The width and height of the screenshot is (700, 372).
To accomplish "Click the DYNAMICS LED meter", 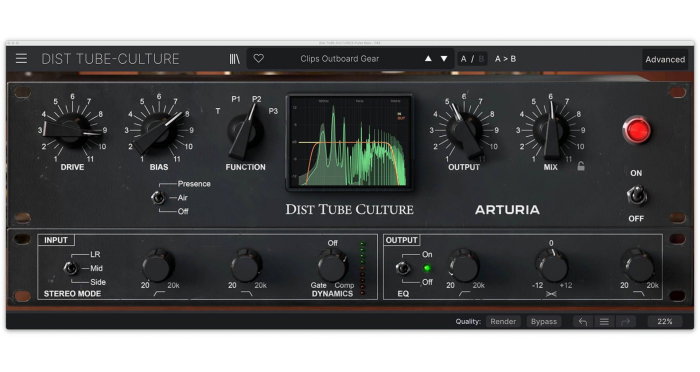I will 362,268.
